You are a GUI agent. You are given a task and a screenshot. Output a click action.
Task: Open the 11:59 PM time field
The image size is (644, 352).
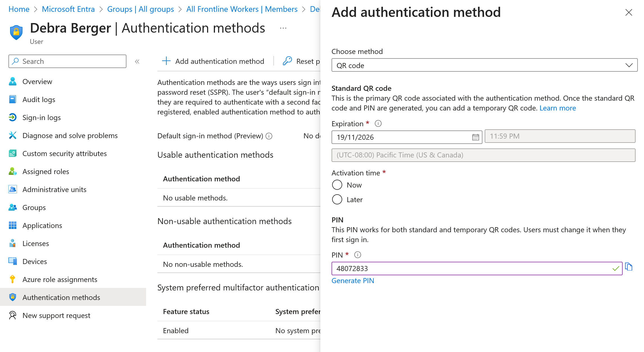point(560,136)
